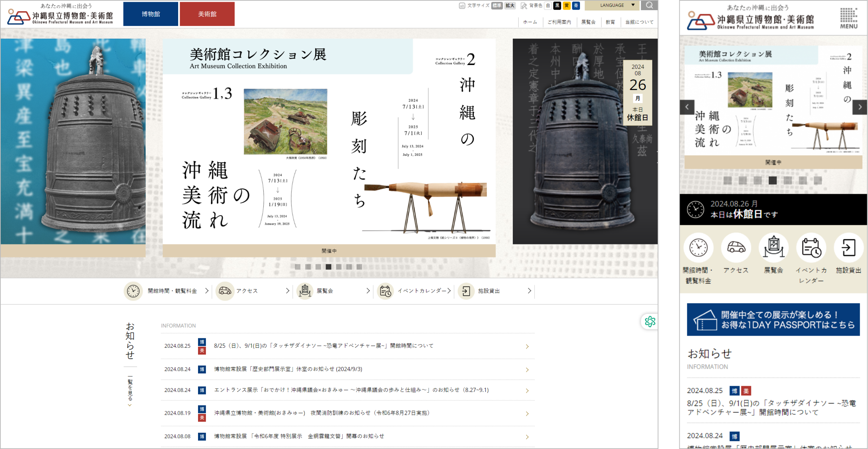Click the dark bell slide on right
Image resolution: width=868 pixels, height=449 pixels.
pos(585,141)
